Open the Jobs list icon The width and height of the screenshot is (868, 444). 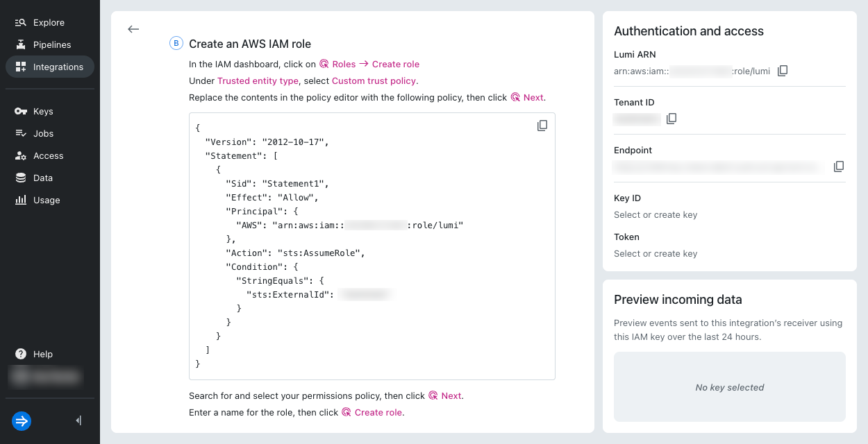pyautogui.click(x=21, y=133)
